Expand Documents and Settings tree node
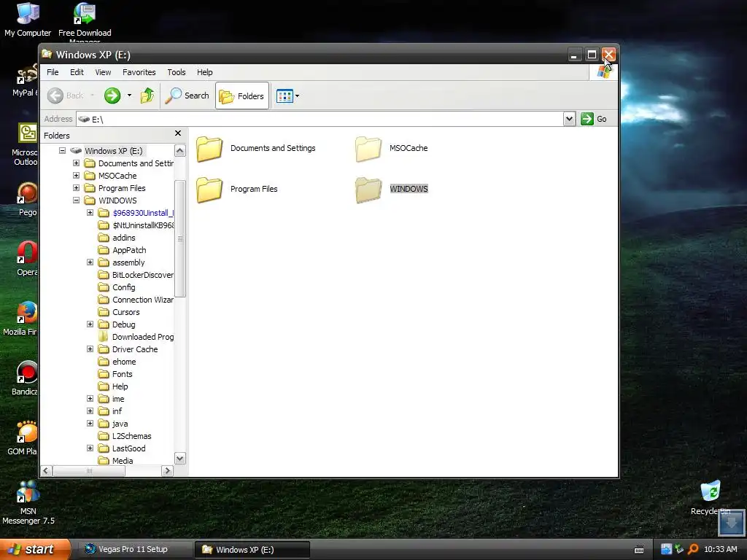Screen dimensions: 747x560 [76, 163]
